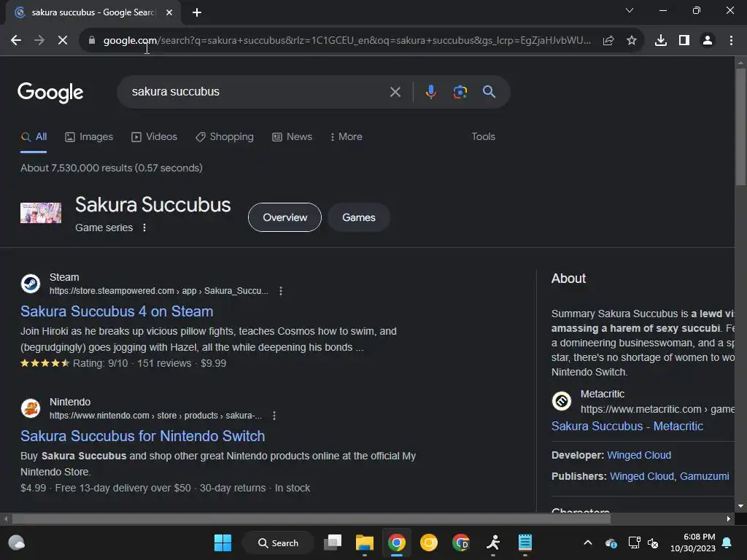Open the notepad app on taskbar
Viewport: 747px width, 560px height.
tap(525, 542)
